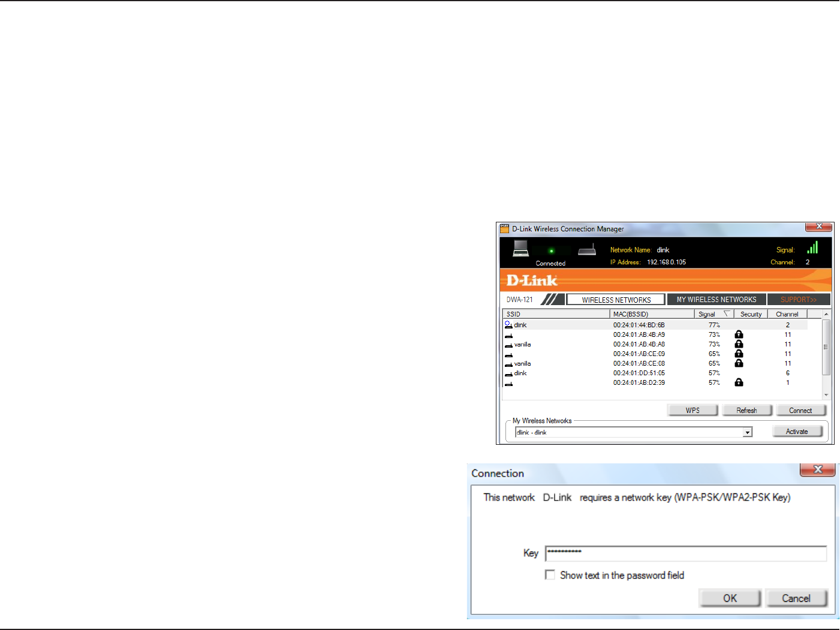Confirm the network key with OK
This screenshot has width=840, height=630.
pos(730,598)
